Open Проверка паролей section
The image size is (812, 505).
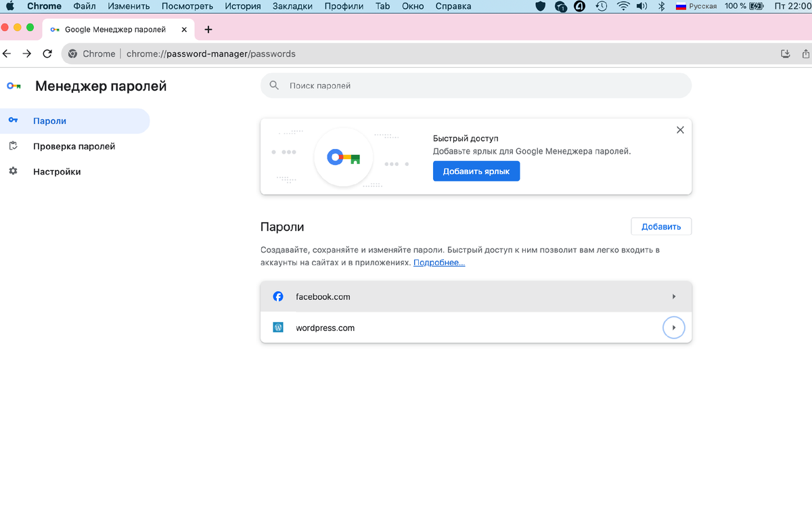[x=74, y=146]
